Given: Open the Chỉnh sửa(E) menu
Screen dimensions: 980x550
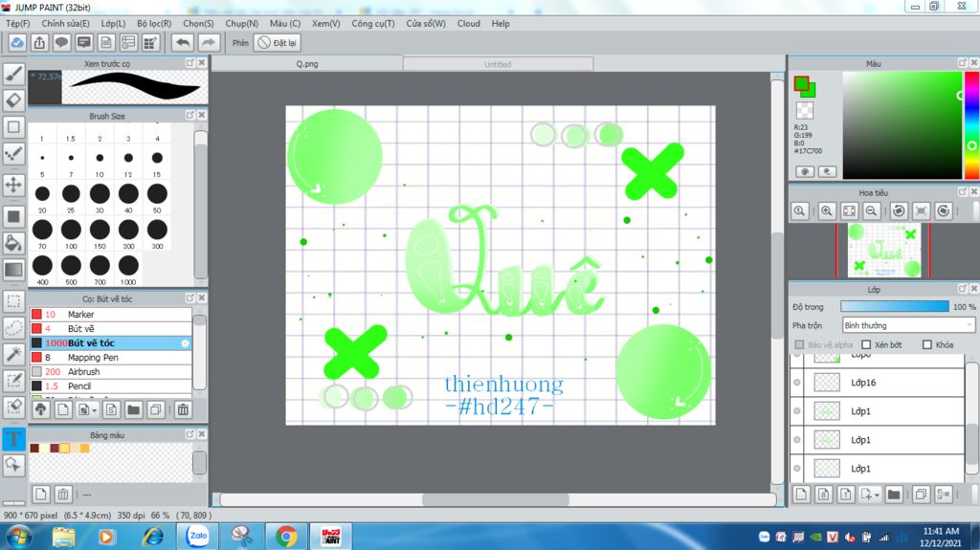Looking at the screenshot, I should [66, 23].
